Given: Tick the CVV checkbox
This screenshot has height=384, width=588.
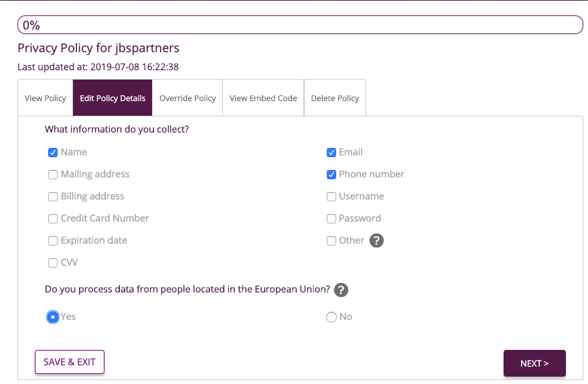Looking at the screenshot, I should coord(53,263).
